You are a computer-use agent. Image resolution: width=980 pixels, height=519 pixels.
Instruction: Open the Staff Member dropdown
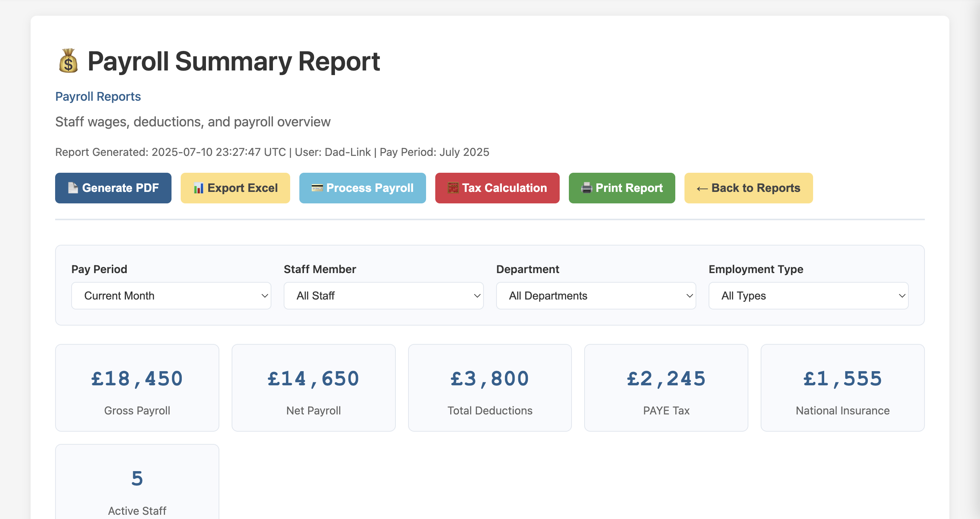pos(384,295)
